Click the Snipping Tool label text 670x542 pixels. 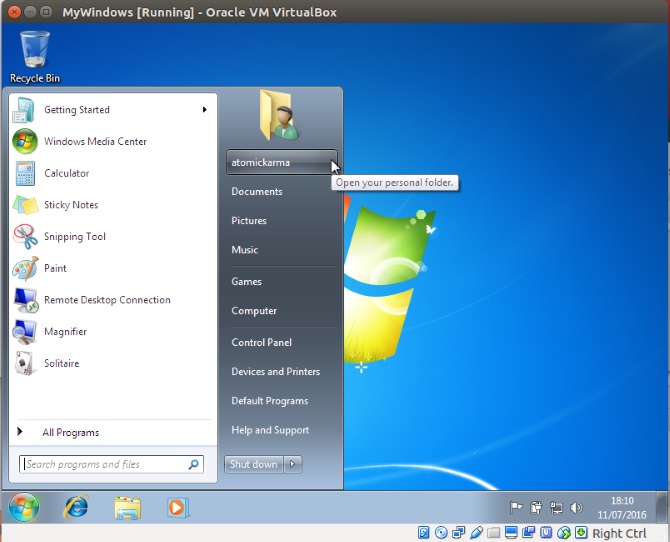tap(75, 236)
